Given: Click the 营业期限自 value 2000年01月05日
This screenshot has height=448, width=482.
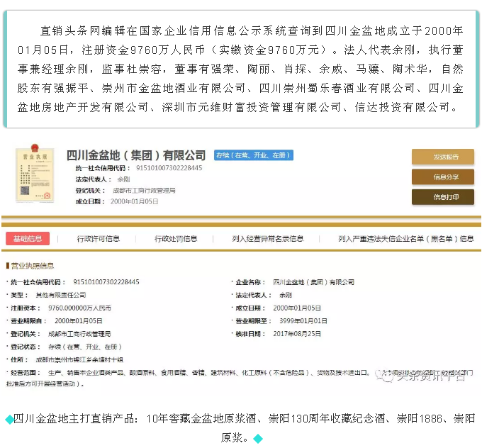Looking at the screenshot, I should 79,321.
